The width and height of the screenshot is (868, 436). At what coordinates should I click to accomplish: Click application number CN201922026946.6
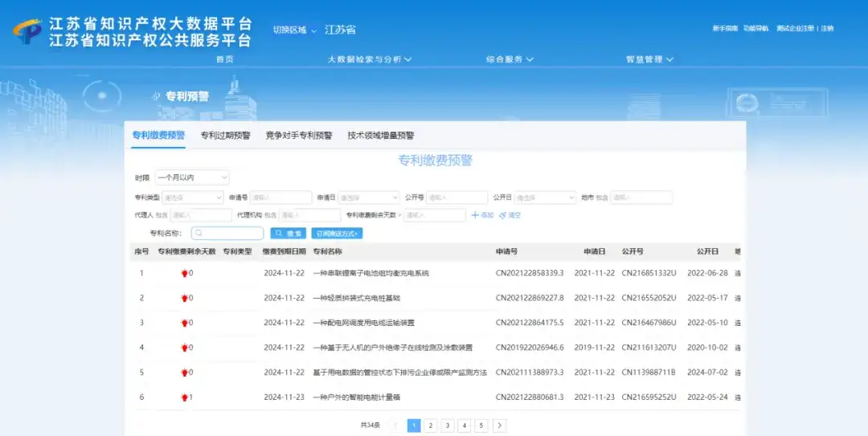coord(530,348)
